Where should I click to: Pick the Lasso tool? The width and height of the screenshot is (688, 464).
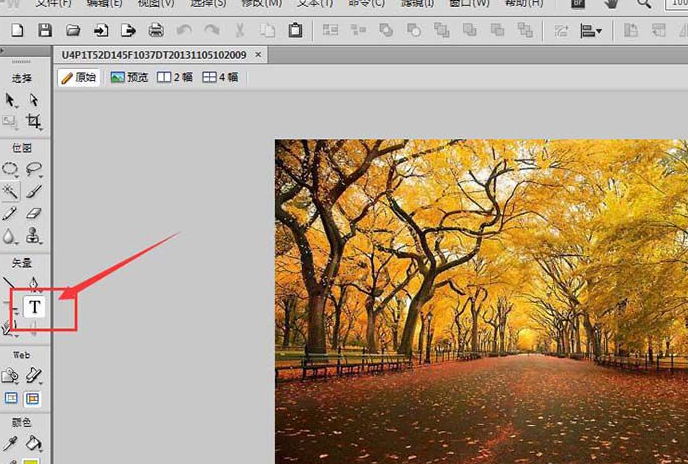coord(34,169)
